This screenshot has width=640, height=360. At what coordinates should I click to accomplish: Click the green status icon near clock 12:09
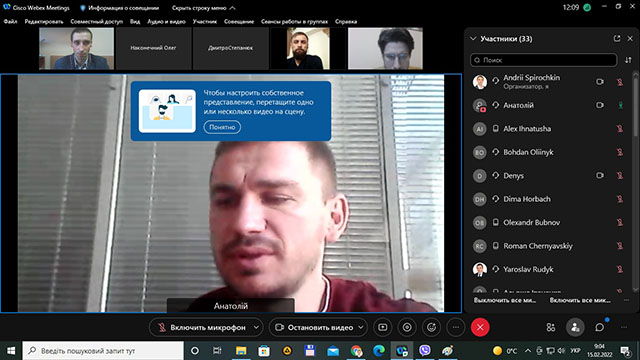[587, 7]
